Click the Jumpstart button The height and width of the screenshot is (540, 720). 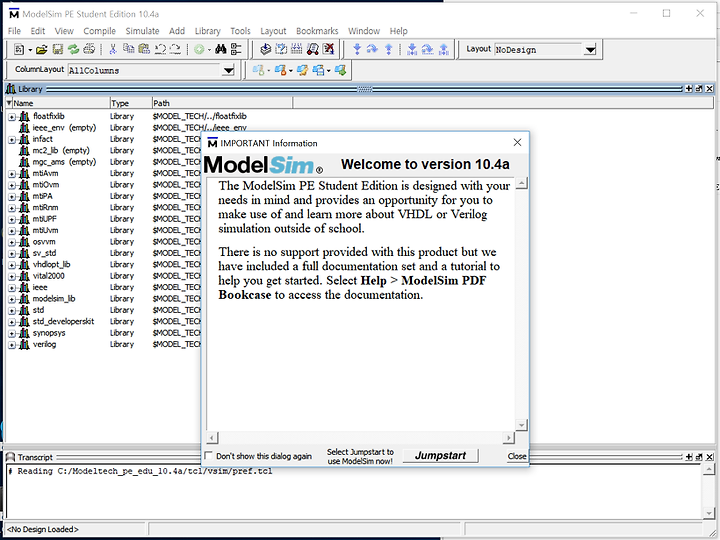click(x=440, y=456)
